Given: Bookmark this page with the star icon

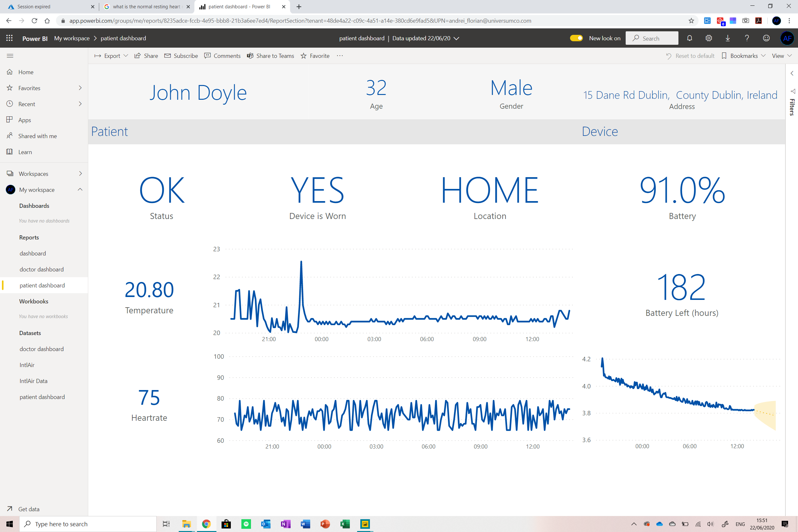Looking at the screenshot, I should (x=691, y=21).
